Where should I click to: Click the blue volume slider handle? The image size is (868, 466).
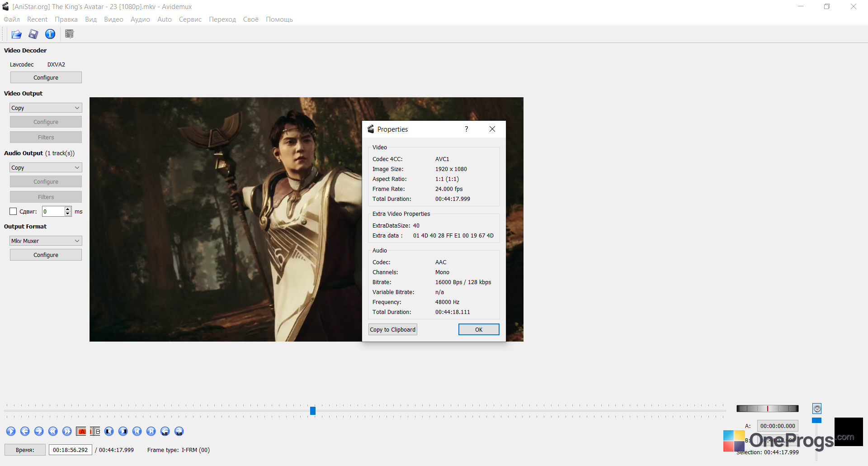pos(816,420)
